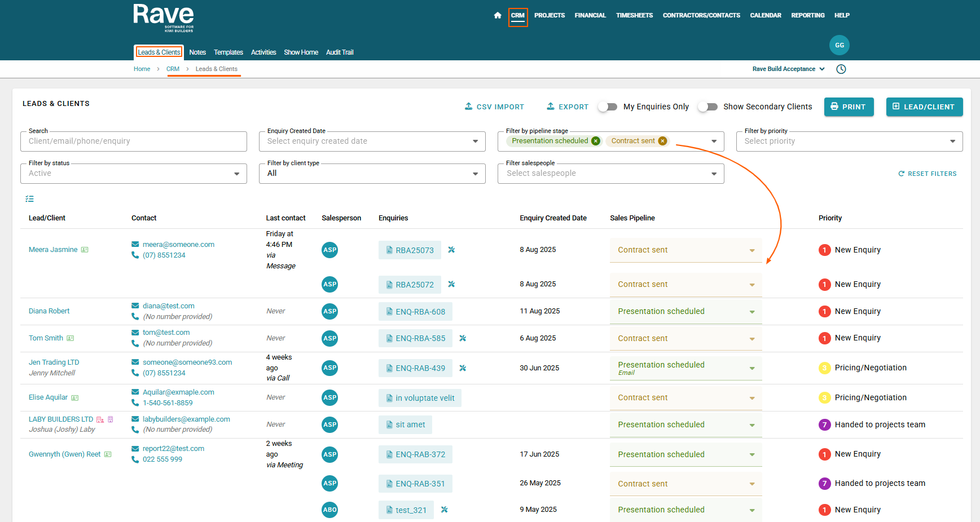The width and height of the screenshot is (980, 522).
Task: Open the CONTRACTORS/CONTACTS menu
Action: (701, 15)
